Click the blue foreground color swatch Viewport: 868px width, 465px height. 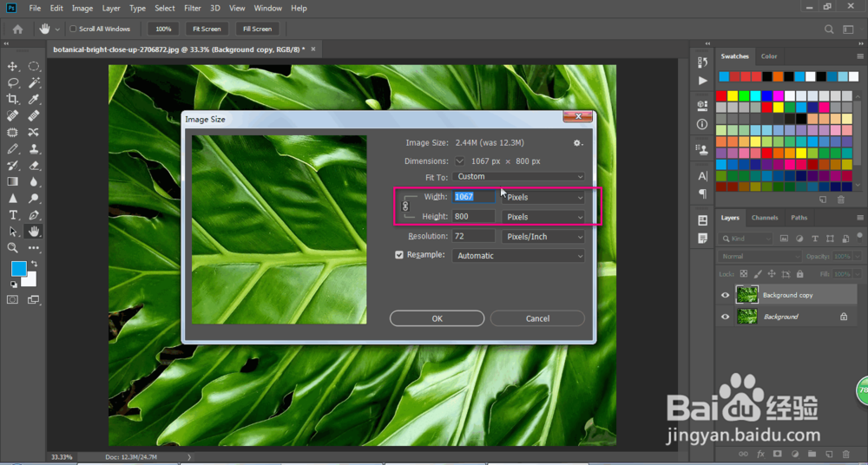click(x=17, y=268)
